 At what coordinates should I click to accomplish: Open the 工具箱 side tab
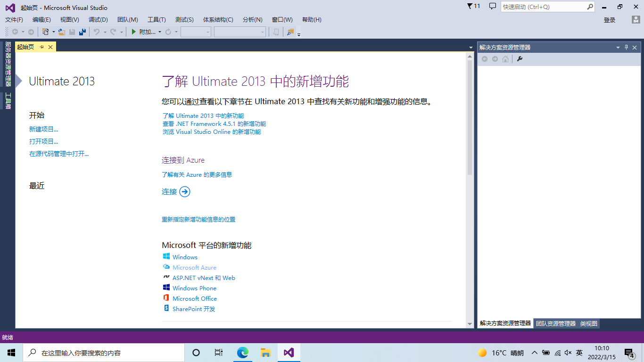[8, 100]
